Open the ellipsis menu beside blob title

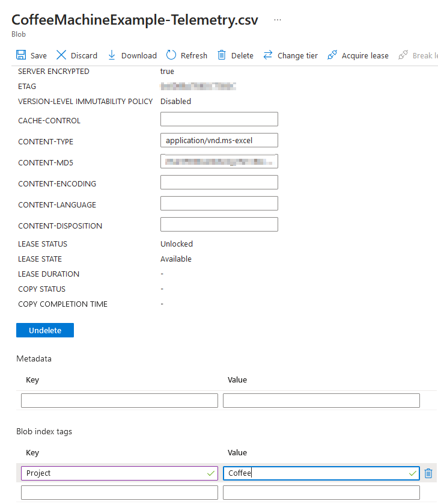tap(277, 19)
